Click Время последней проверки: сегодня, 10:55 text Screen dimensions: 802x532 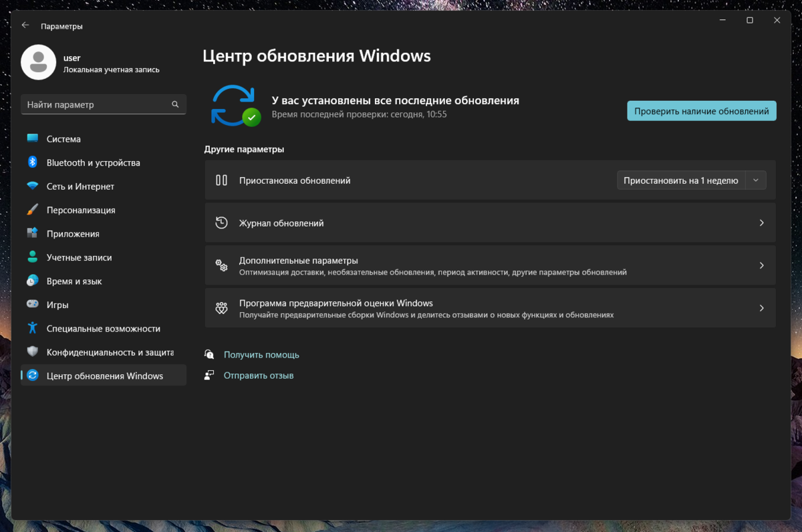coord(359,115)
